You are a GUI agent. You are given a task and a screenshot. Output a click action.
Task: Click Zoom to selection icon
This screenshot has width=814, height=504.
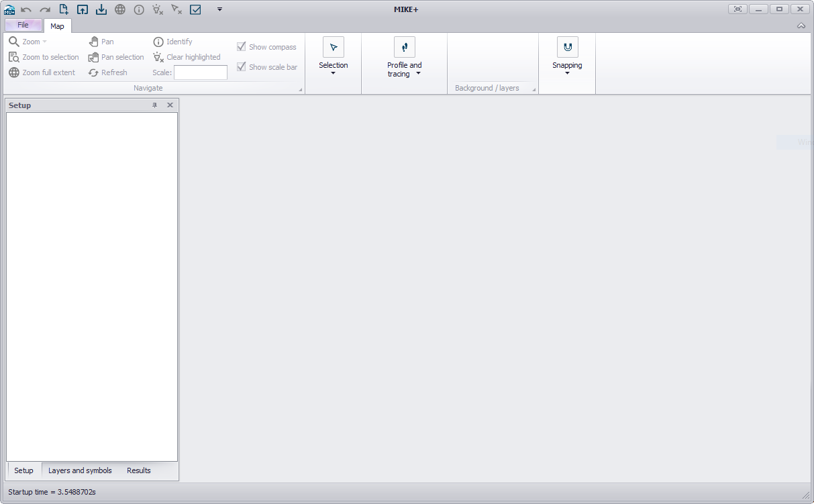[x=14, y=57]
